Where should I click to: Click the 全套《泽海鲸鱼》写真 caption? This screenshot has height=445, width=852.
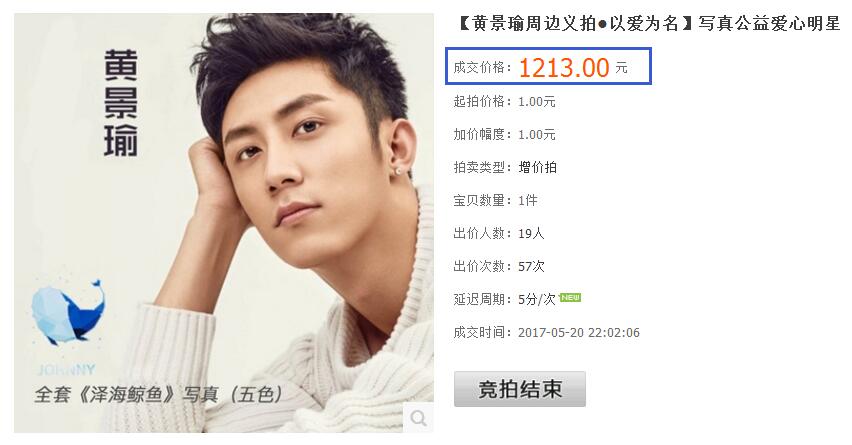coord(158,394)
